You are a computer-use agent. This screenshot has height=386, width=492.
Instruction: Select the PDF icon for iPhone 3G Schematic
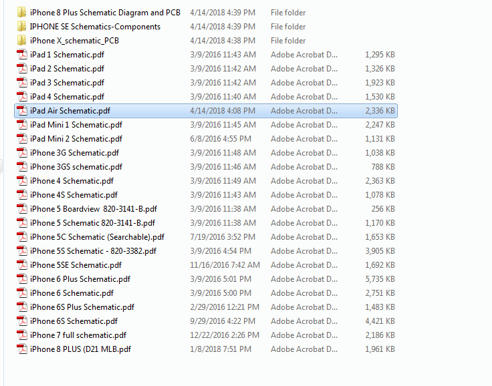tap(22, 153)
